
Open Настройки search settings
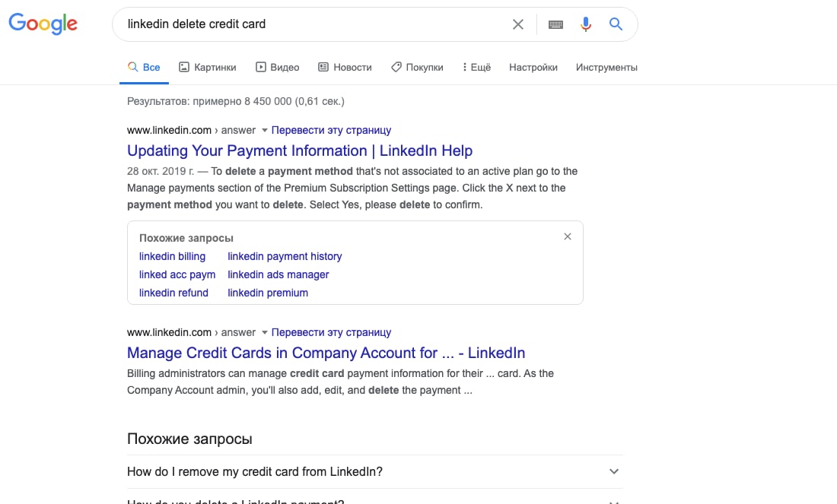pyautogui.click(x=533, y=67)
